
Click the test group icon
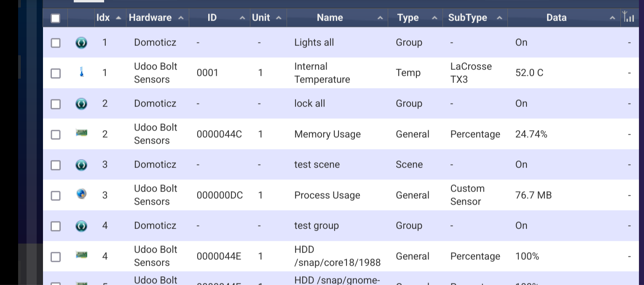pos(81,226)
